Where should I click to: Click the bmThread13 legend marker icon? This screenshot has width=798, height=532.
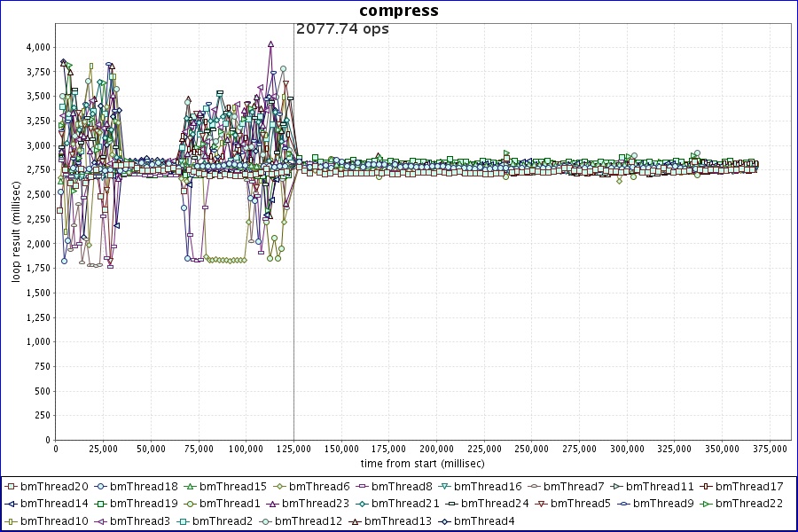(355, 521)
